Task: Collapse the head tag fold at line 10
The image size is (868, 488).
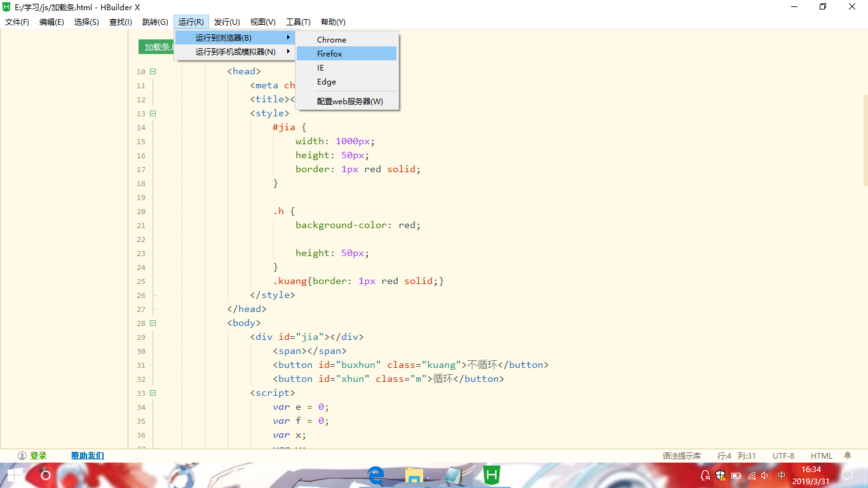Action: pyautogui.click(x=153, y=72)
